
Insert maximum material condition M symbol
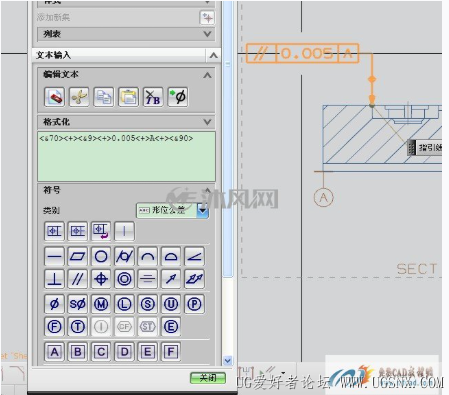point(101,304)
